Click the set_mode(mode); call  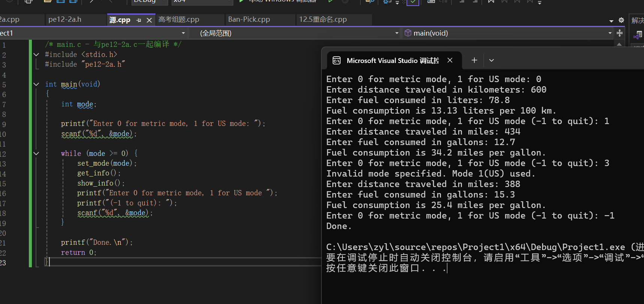[x=107, y=163]
